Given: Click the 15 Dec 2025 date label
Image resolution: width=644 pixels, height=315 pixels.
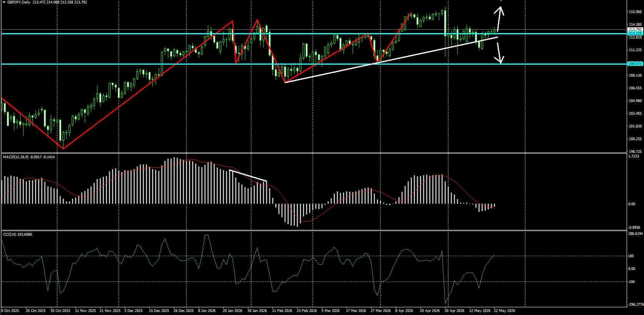Looking at the screenshot, I should pyautogui.click(x=159, y=310).
